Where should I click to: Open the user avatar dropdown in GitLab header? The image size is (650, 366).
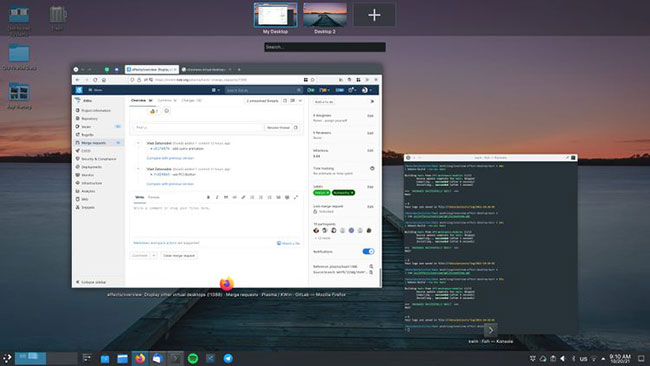click(366, 90)
